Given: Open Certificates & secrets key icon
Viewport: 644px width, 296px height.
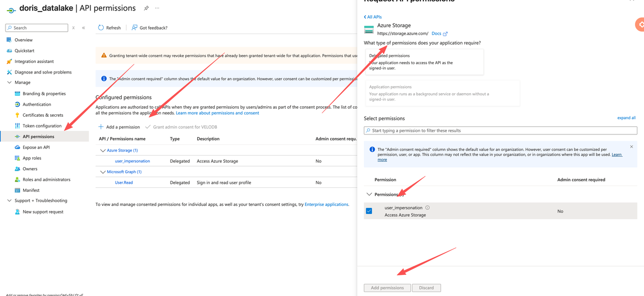Looking at the screenshot, I should [x=17, y=115].
